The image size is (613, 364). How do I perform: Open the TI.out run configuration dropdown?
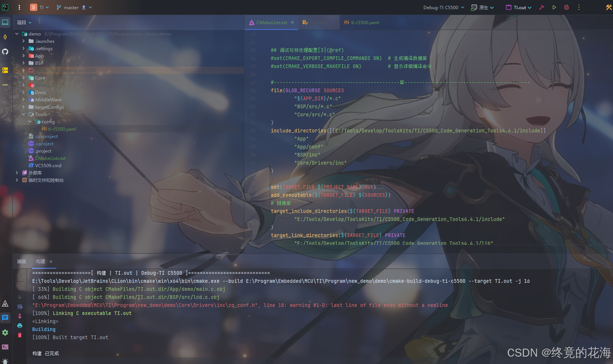click(519, 7)
